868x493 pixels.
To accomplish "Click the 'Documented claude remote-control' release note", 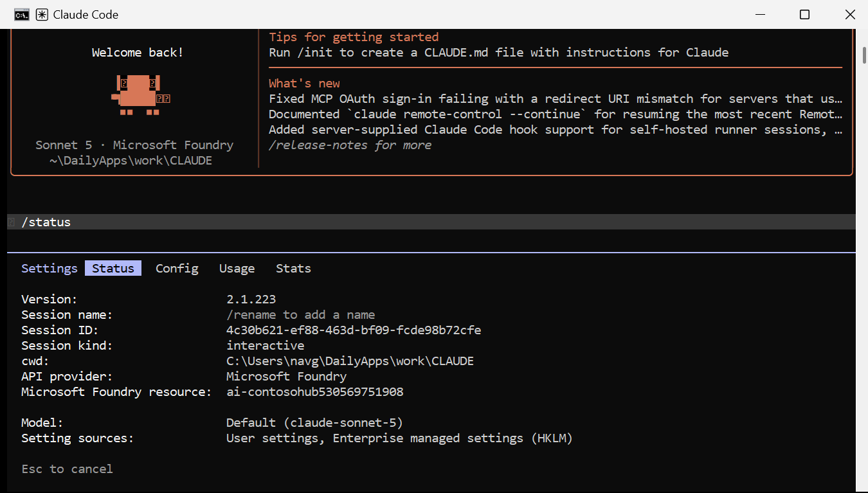I will pos(556,114).
